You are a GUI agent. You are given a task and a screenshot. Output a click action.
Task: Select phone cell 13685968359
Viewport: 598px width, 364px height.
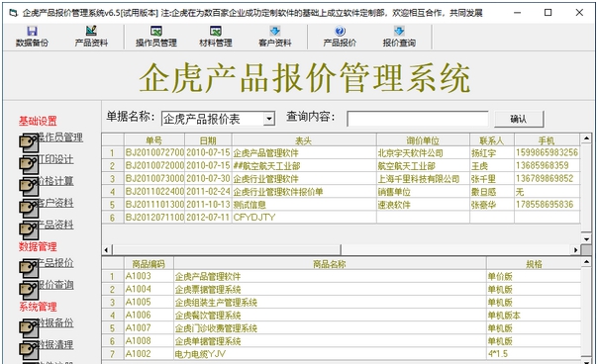pos(547,166)
